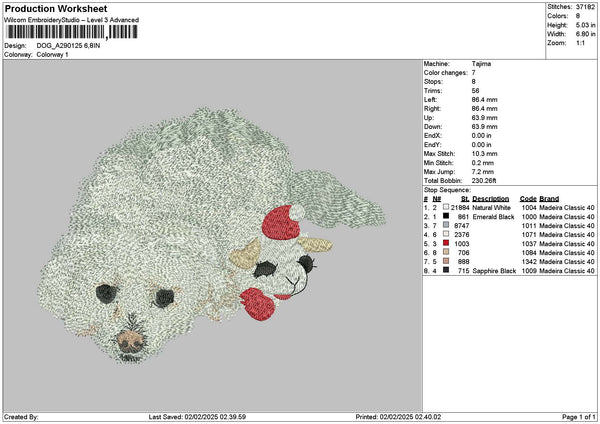
Task: Click the Width value 6.80 in
Action: click(585, 34)
